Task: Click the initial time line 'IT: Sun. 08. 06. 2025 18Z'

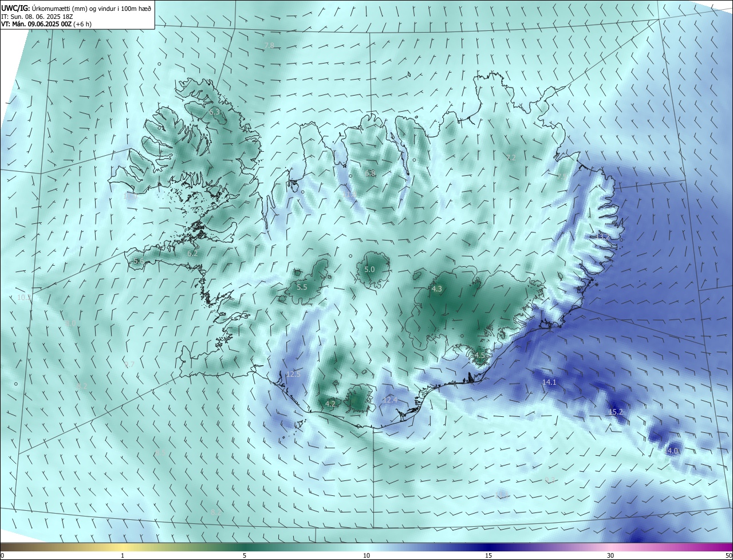Action: [37, 17]
